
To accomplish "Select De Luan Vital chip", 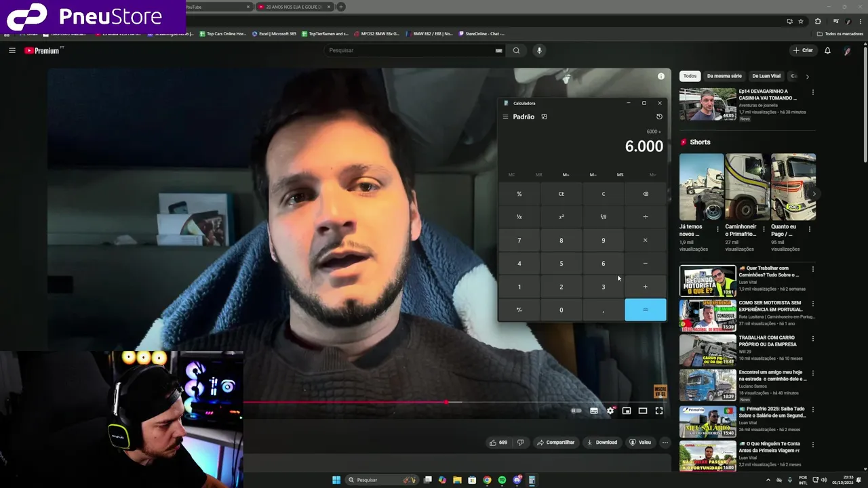I will coord(766,76).
